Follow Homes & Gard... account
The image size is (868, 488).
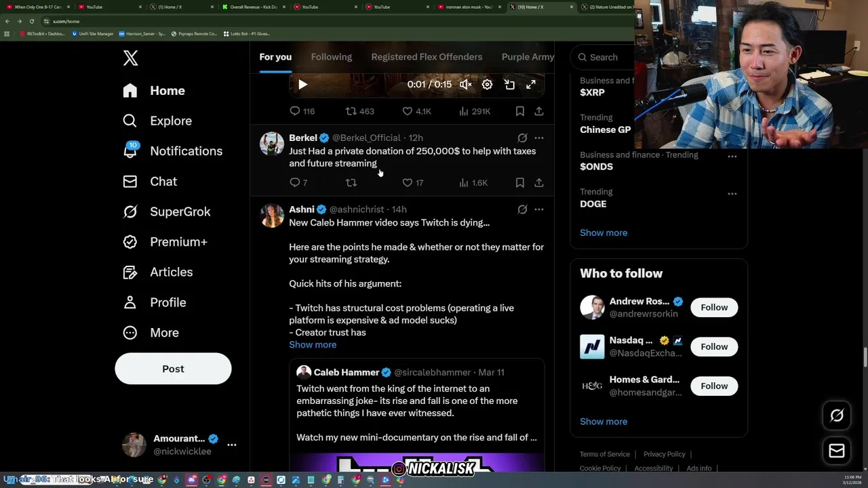[x=714, y=386]
